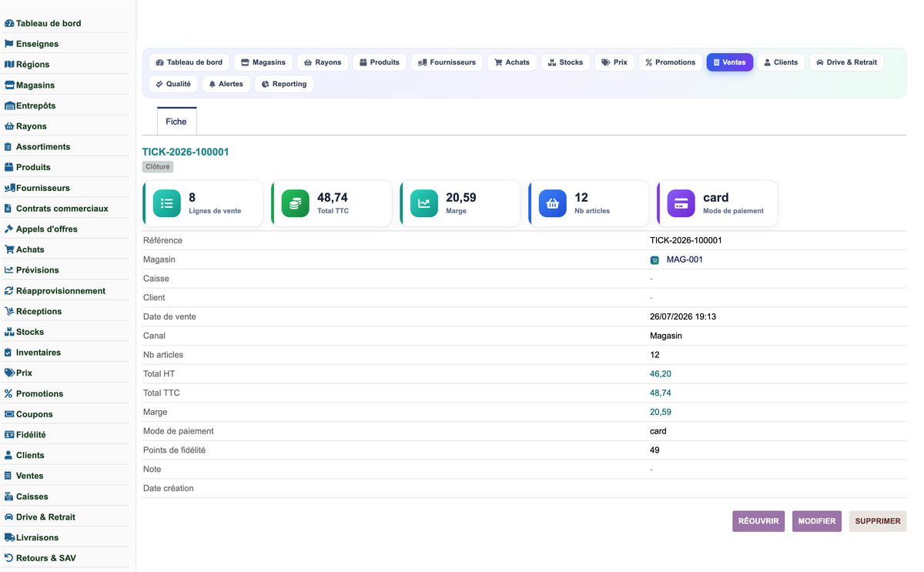Click the Canal value Magasin
Image resolution: width=924 pixels, height=572 pixels.
(x=666, y=336)
